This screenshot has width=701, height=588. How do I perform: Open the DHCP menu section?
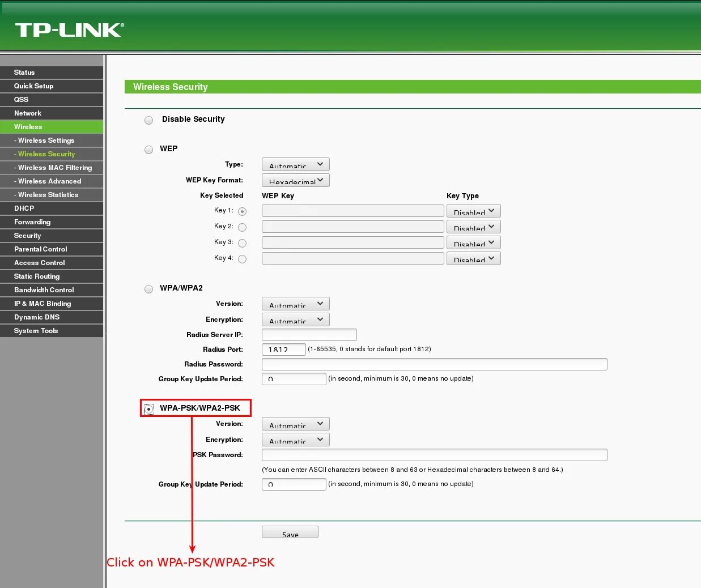tap(52, 208)
